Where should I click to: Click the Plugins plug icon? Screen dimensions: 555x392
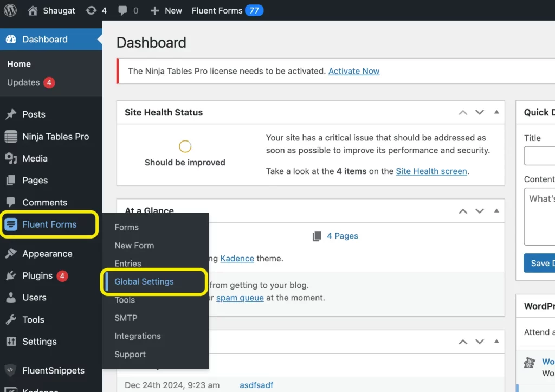[x=11, y=275]
